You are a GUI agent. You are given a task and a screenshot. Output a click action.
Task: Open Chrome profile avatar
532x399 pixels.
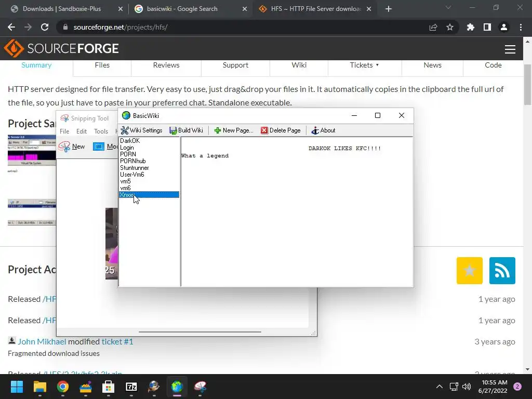point(504,27)
